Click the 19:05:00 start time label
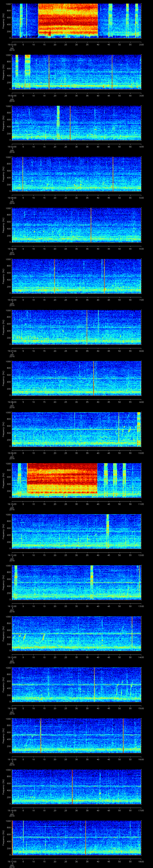This screenshot has height=868, width=153. pyautogui.click(x=12, y=249)
